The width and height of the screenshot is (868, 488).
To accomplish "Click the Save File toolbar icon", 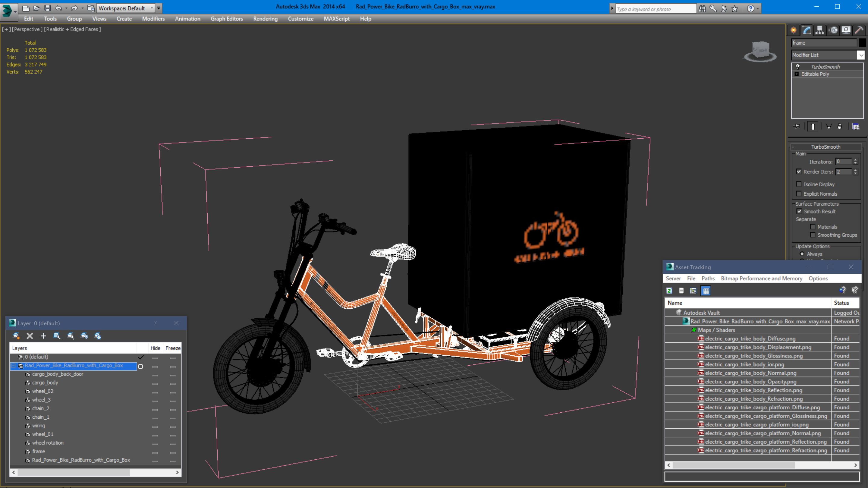I will coord(48,8).
